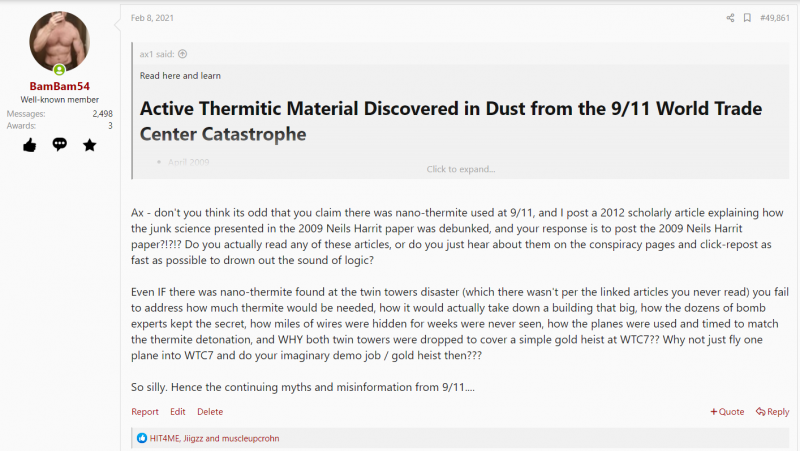Click the thumbs-up reaction score icon
The width and height of the screenshot is (800, 451).
point(30,145)
